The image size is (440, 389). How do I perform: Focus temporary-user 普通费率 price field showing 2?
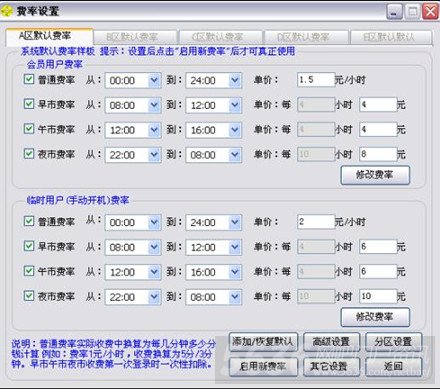(316, 222)
